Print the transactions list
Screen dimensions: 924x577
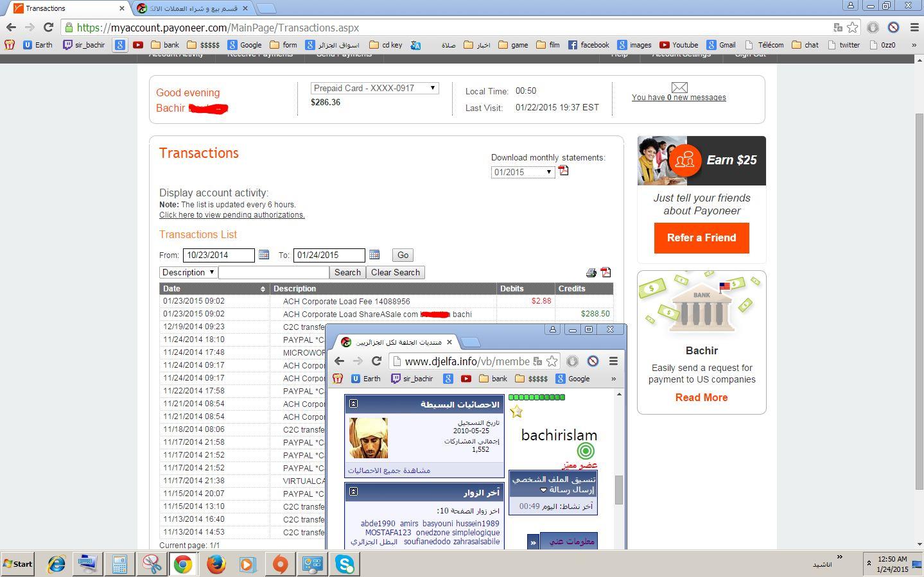591,273
